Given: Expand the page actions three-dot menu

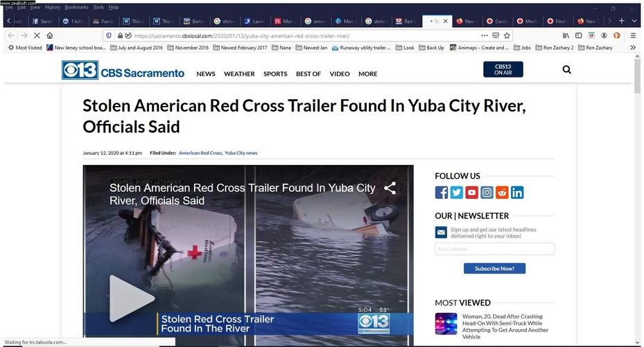Looking at the screenshot, I should (485, 36).
